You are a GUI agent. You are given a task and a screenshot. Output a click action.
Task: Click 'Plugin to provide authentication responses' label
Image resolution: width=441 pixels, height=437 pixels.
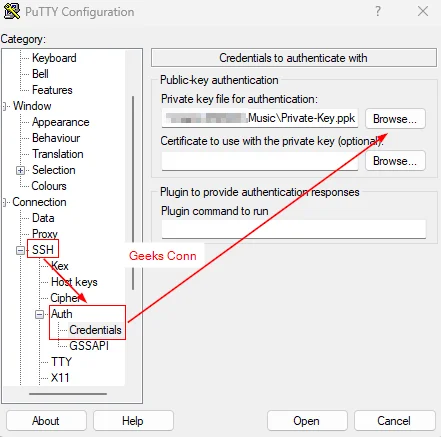[x=260, y=192]
